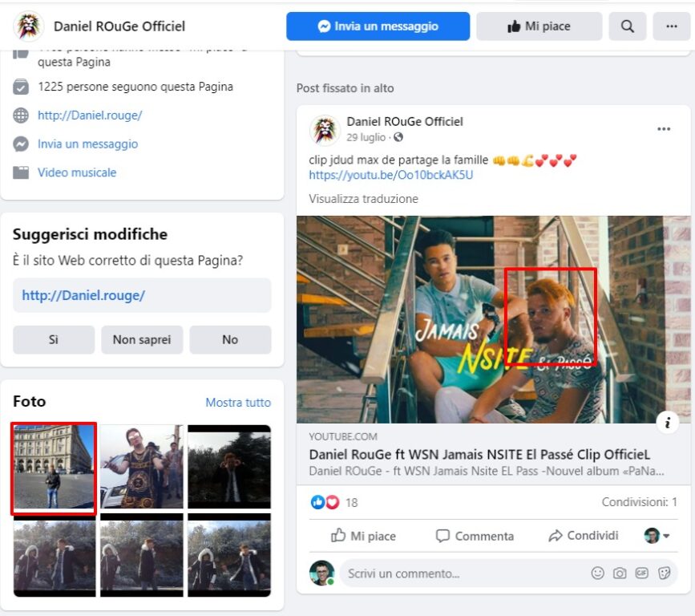
Task: Open the pinned post three-dots menu
Action: [664, 129]
